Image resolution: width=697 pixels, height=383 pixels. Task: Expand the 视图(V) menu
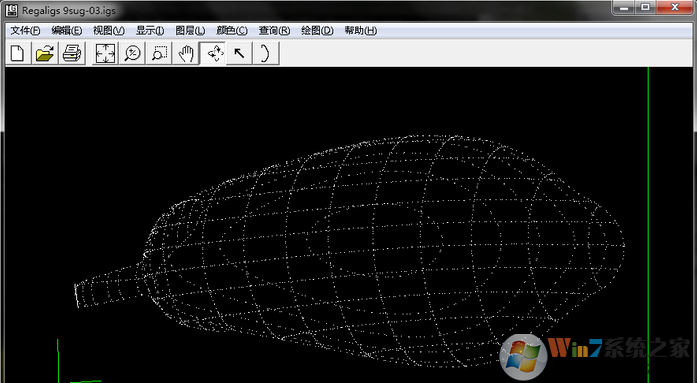point(109,31)
